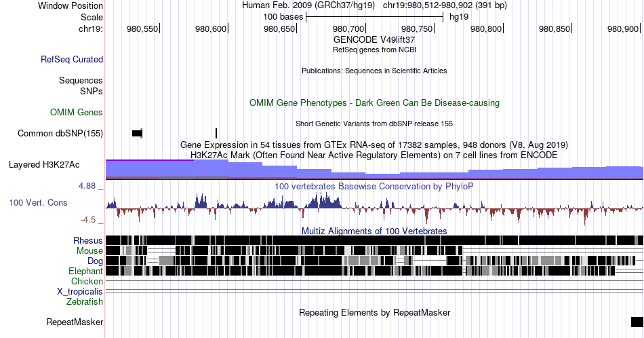Click the Repeating Elements by RepeatMasker title
The image size is (644, 338).
[374, 312]
